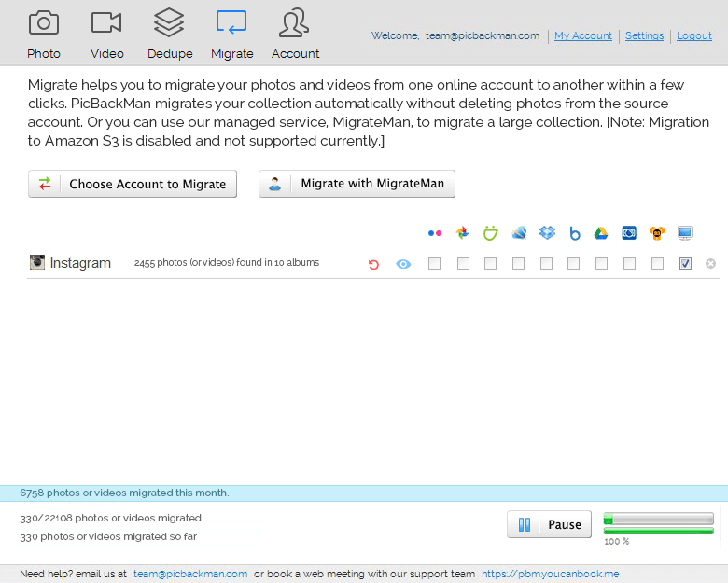Screen dimensions: 728x583
Task: Click the SmugMug smiley icon
Action: pyautogui.click(x=490, y=232)
